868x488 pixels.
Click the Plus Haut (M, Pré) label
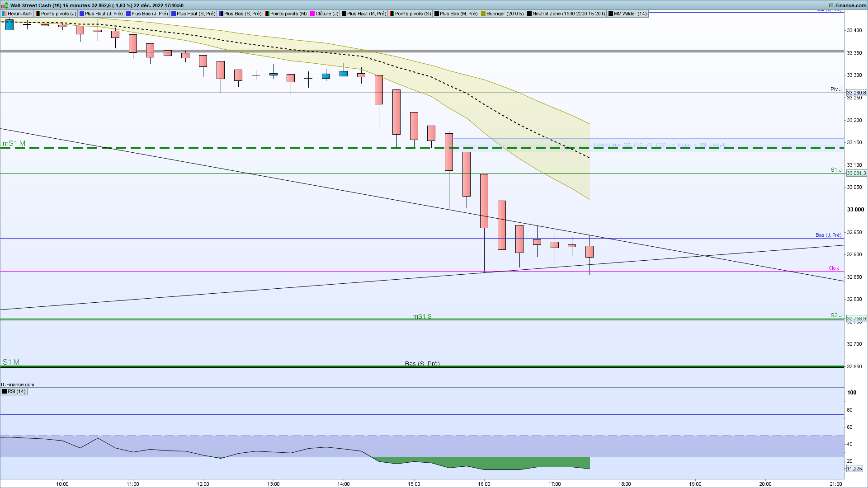pos(366,14)
